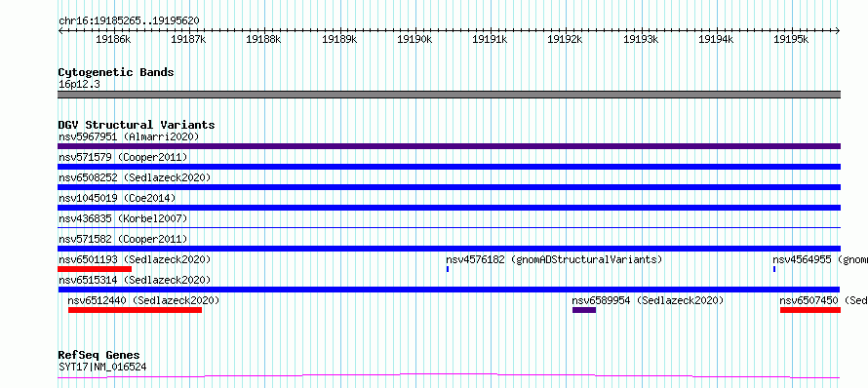Open nsv1045019 (Coe2014) variant label
Image resolution: width=868 pixels, height=388 pixels.
(x=117, y=198)
